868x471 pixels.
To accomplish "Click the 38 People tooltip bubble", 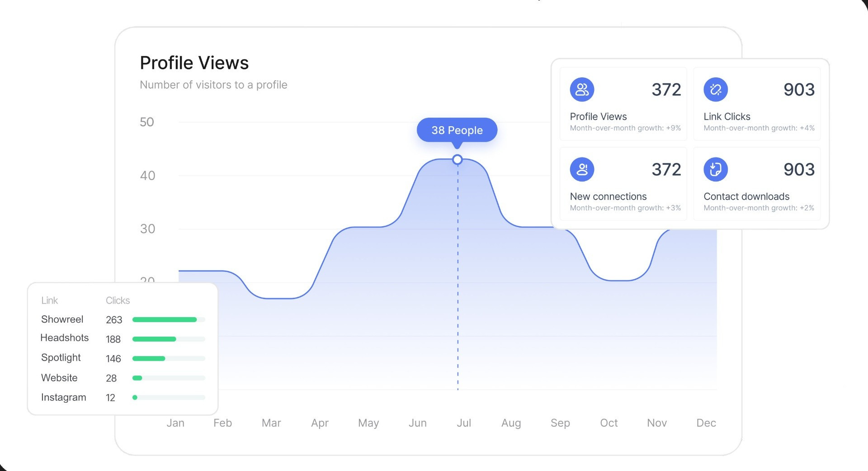I will pyautogui.click(x=457, y=130).
